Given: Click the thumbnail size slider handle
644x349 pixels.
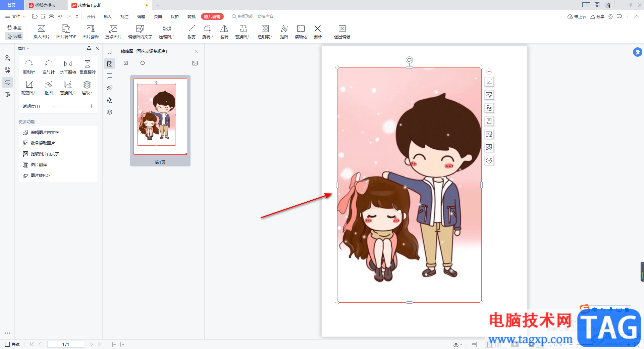Looking at the screenshot, I should pyautogui.click(x=143, y=63).
